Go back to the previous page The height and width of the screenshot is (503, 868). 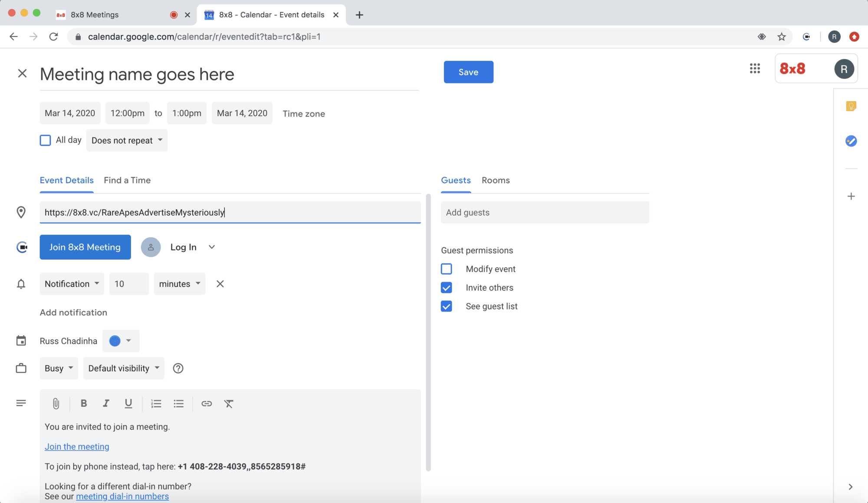coord(13,36)
